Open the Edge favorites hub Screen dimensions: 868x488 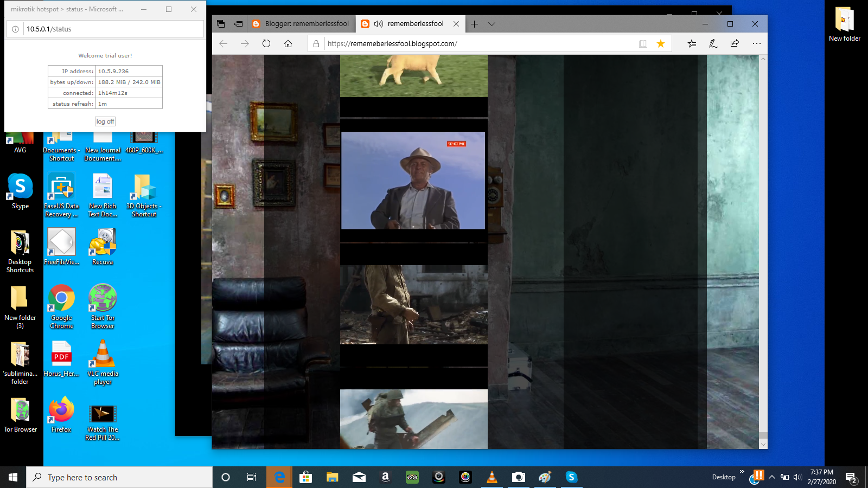(692, 43)
